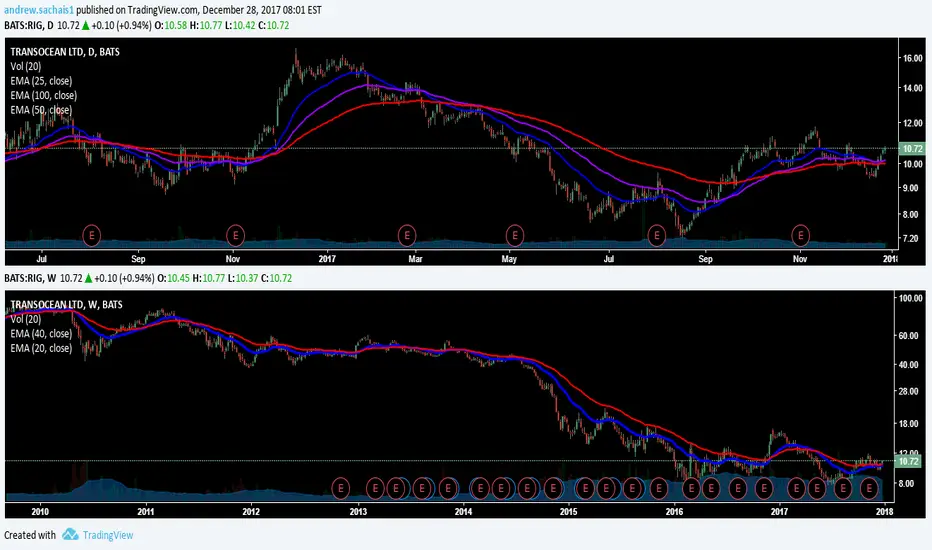Click May on daily time axis
This screenshot has height=550, width=932.
coord(509,259)
